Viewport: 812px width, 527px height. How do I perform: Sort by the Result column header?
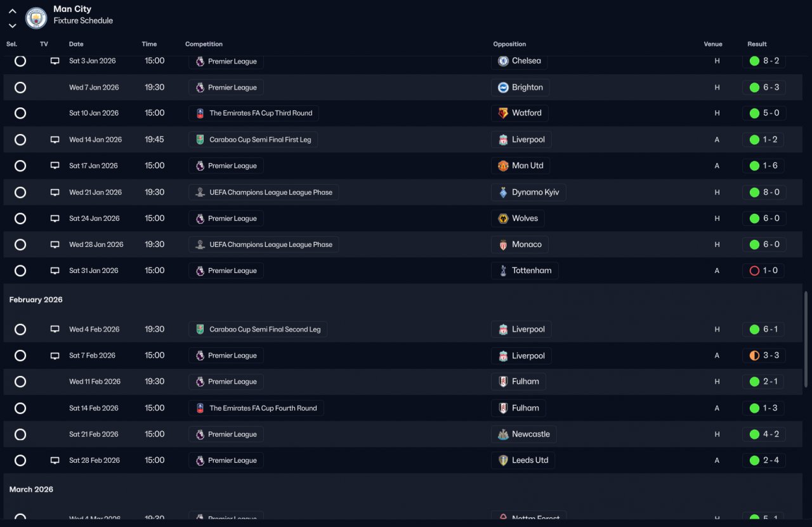click(757, 44)
